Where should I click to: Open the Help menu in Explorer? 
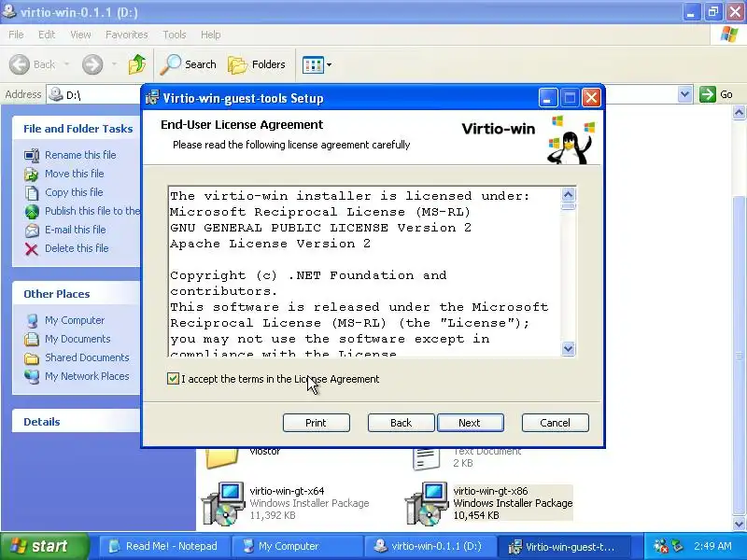coord(211,35)
